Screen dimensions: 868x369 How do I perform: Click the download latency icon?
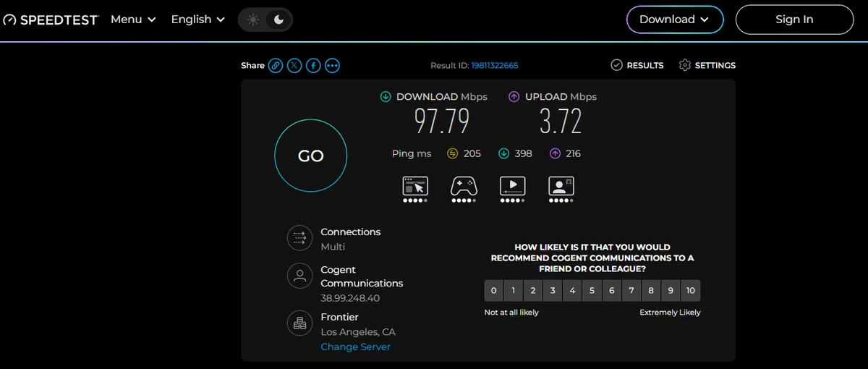pos(504,153)
